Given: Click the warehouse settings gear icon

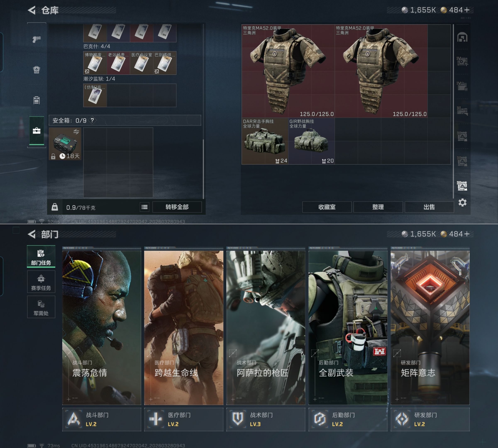Looking at the screenshot, I should (462, 203).
